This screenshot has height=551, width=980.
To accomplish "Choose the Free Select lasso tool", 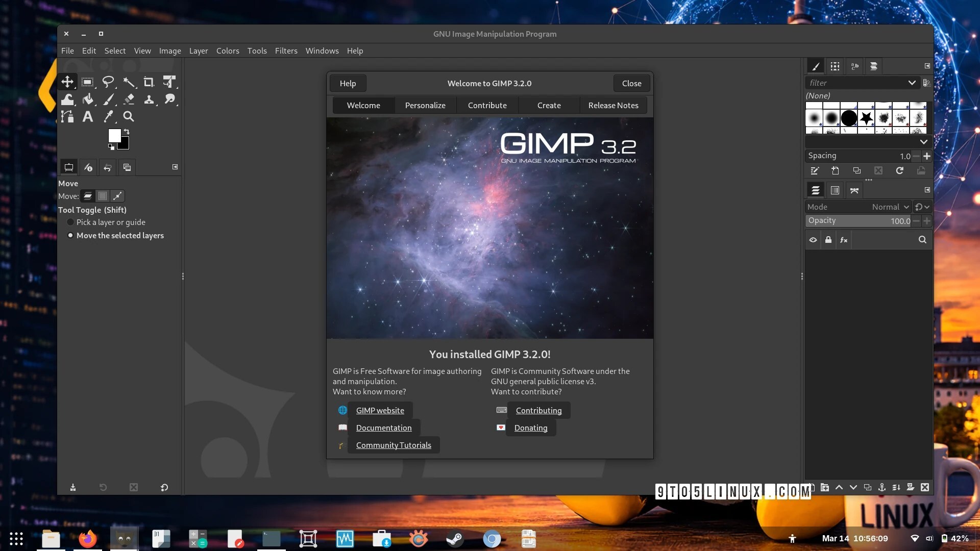I will tap(108, 82).
